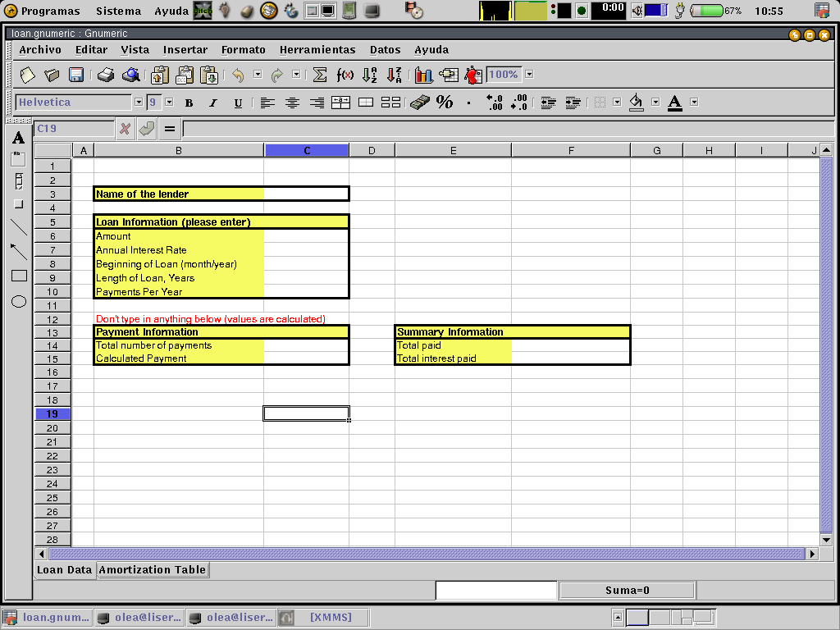Toggle italic formatting
Viewport: 840px width, 630px height.
[213, 103]
